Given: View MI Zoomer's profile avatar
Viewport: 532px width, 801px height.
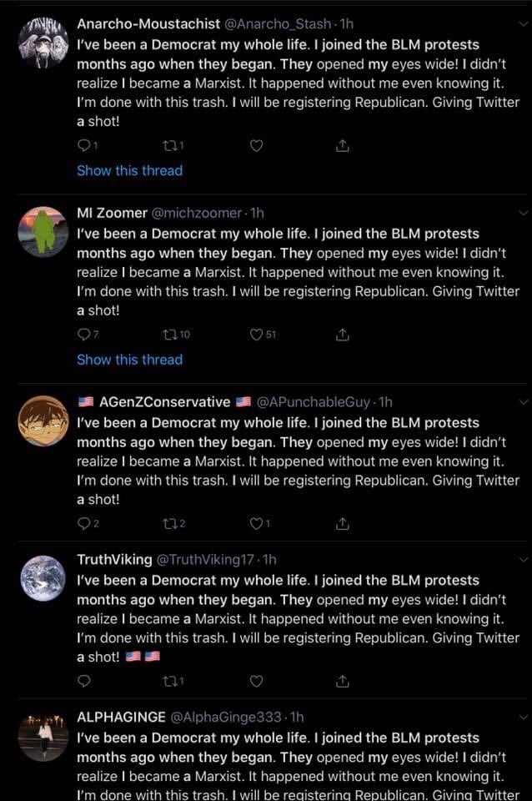Looking at the screenshot, I should (x=43, y=232).
